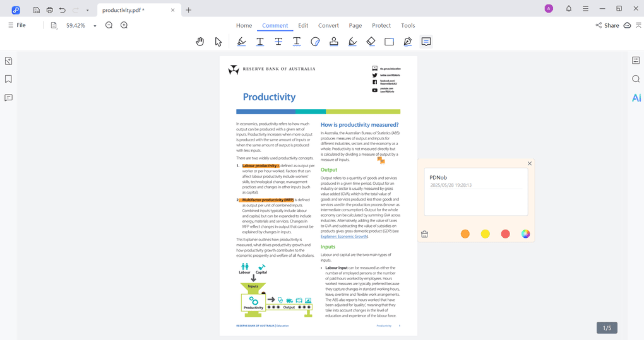Switch to the Page tab
This screenshot has height=340, width=644.
coord(355,25)
